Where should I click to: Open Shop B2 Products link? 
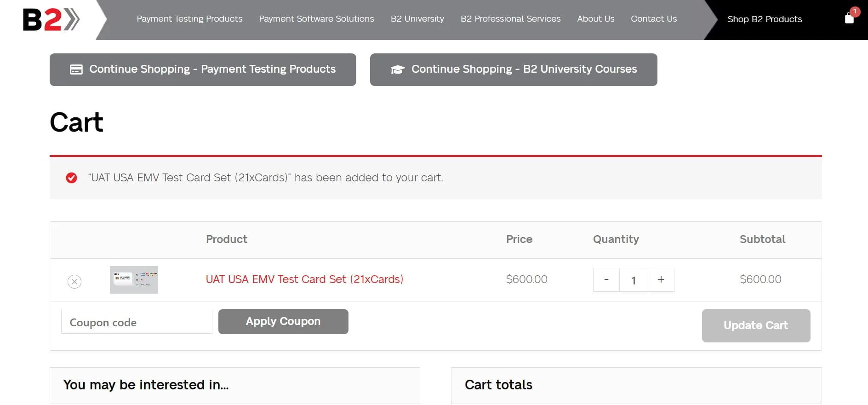(x=765, y=19)
